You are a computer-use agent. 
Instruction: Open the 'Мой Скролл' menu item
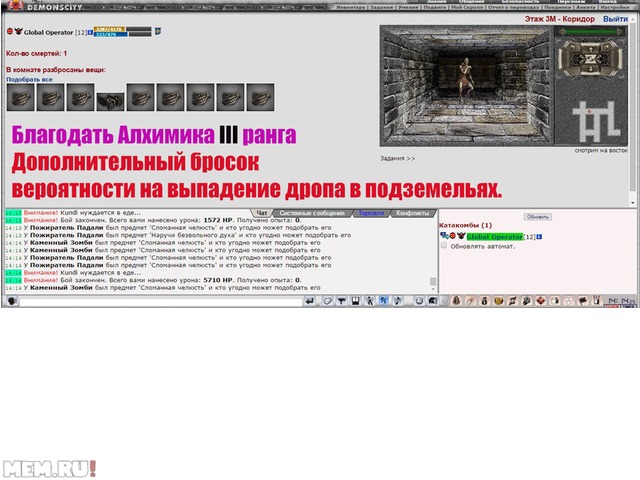point(467,7)
